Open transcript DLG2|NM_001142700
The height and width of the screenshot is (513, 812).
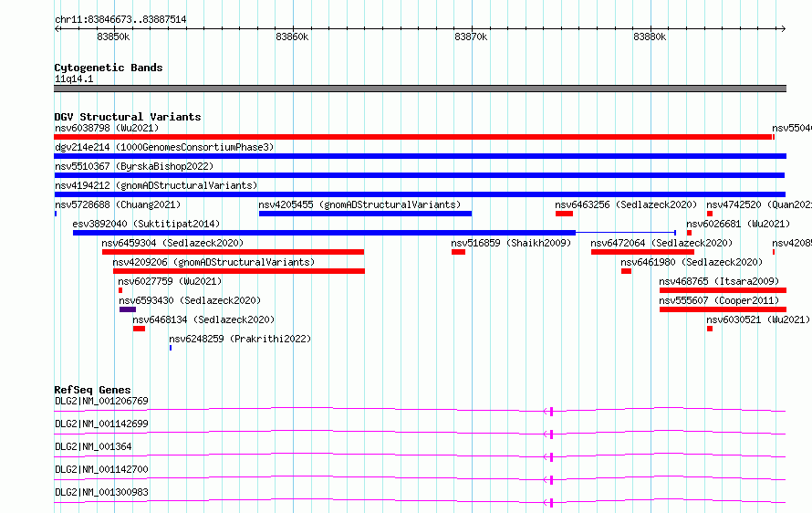coord(101,469)
